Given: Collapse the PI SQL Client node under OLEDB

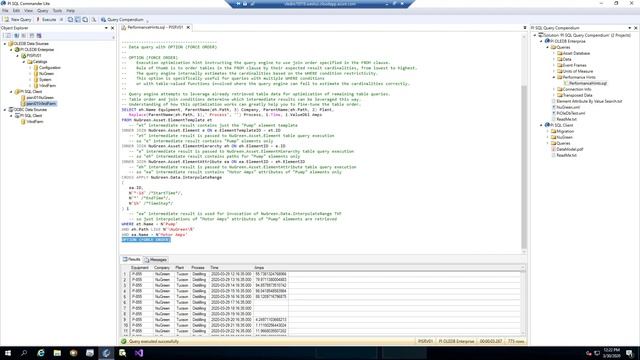Looking at the screenshot, I should click(x=11, y=92).
